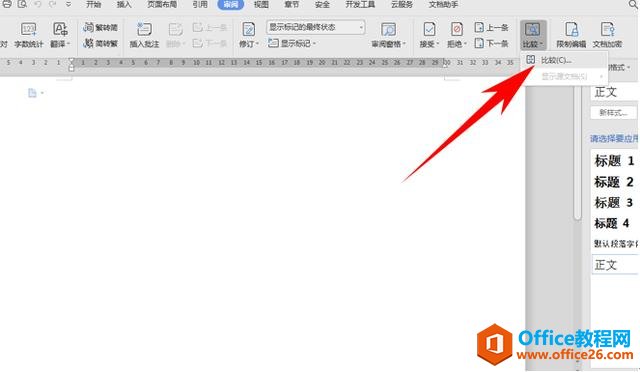Open the 页面布局 tab

(162, 4)
